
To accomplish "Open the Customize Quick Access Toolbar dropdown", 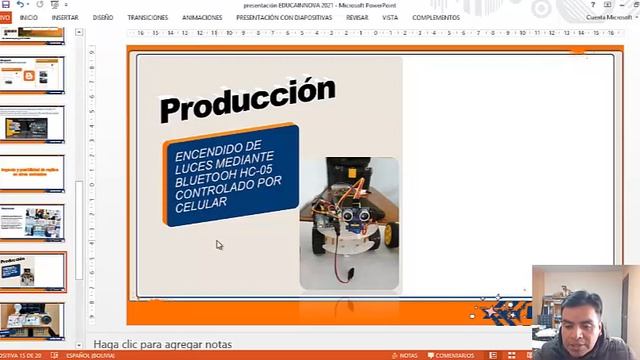I will [x=66, y=5].
